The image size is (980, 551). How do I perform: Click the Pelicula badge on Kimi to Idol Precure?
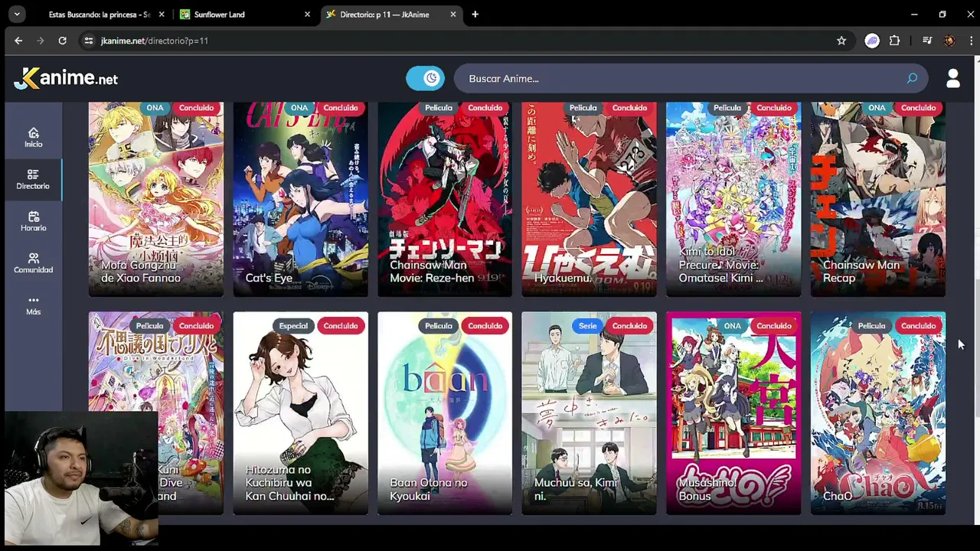727,108
